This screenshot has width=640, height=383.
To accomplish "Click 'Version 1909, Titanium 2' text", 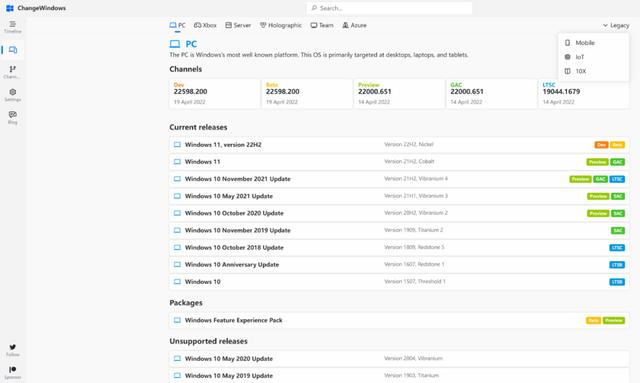I will 413,230.
